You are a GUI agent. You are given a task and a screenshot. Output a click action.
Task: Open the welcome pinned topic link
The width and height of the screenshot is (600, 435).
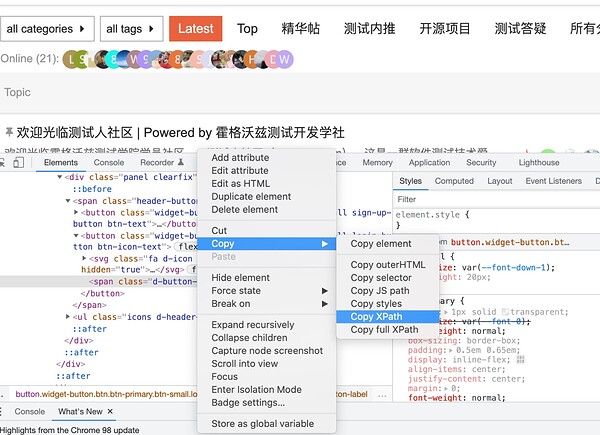coord(180,133)
